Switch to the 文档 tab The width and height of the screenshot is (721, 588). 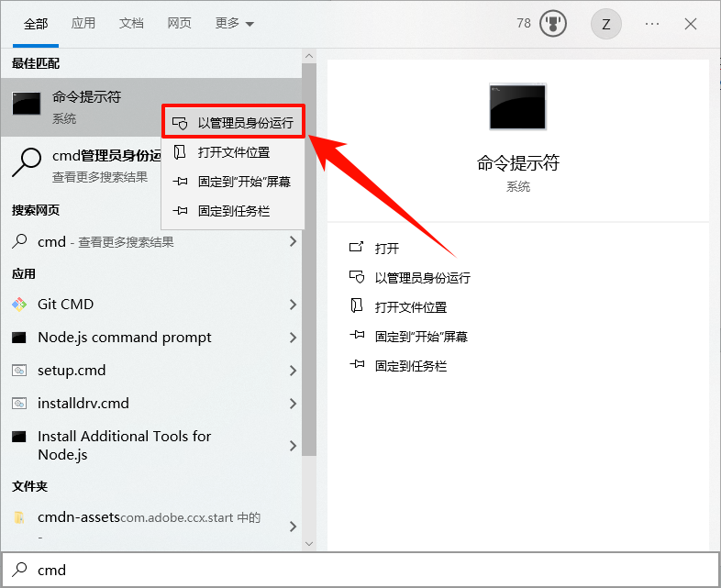coord(131,23)
